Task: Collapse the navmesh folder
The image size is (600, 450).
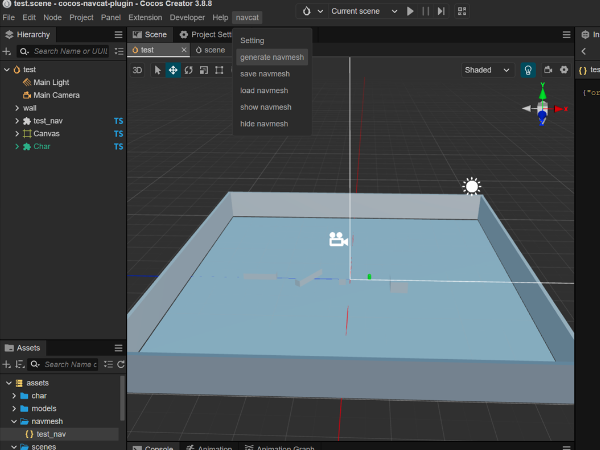Action: pyautogui.click(x=14, y=421)
